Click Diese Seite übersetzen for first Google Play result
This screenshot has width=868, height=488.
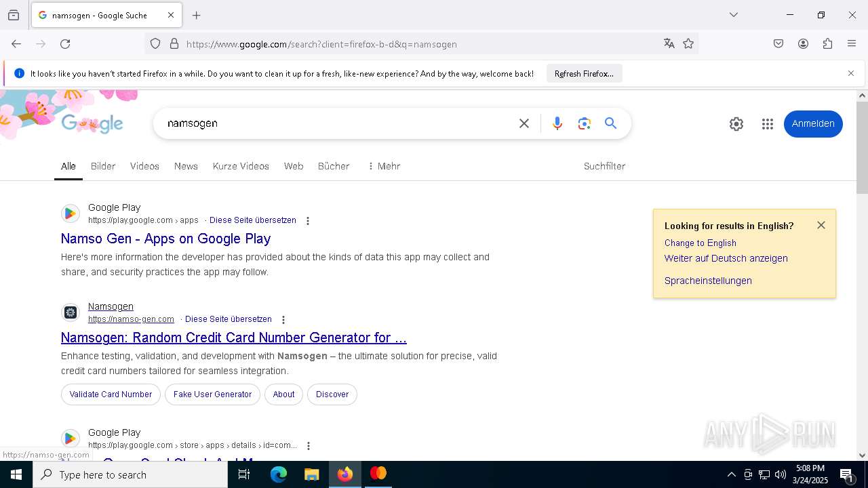[x=253, y=220]
